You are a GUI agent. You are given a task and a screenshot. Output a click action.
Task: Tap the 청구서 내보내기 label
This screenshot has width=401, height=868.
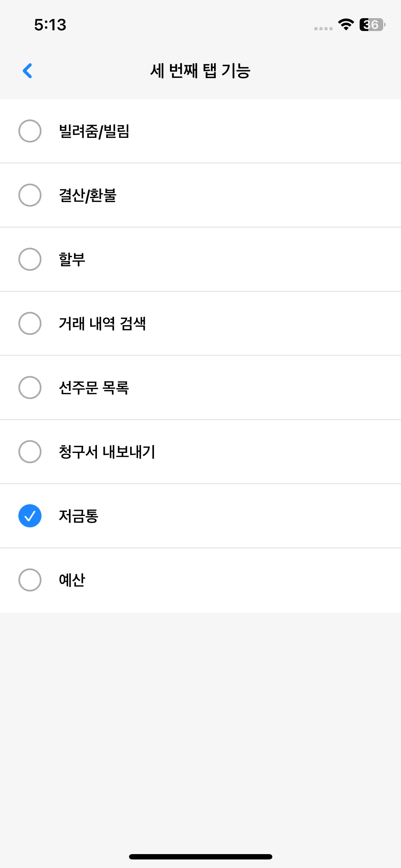pyautogui.click(x=107, y=452)
